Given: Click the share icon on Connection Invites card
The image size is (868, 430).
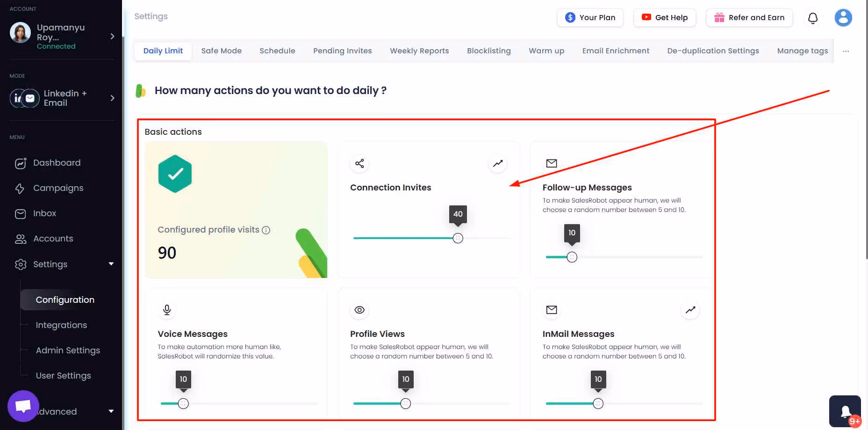Looking at the screenshot, I should point(359,163).
